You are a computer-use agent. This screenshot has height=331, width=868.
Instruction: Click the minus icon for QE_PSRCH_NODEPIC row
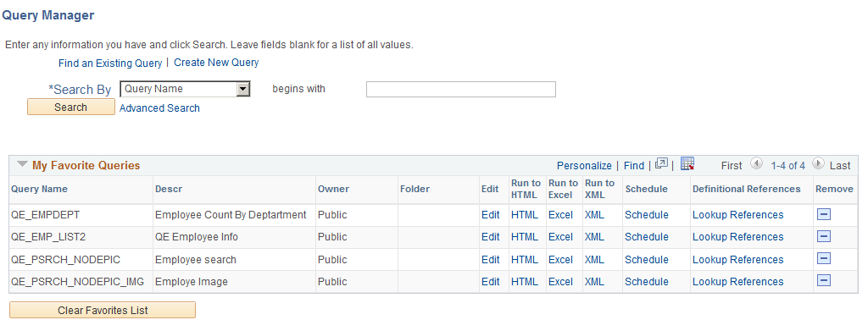point(824,258)
